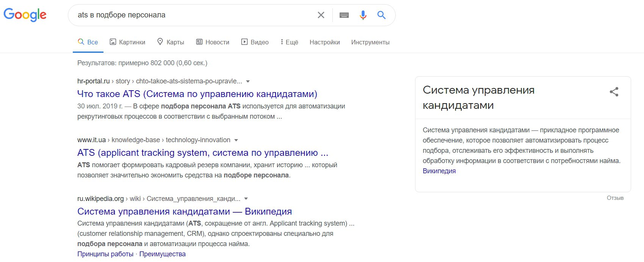Open Инструменты options

(370, 42)
